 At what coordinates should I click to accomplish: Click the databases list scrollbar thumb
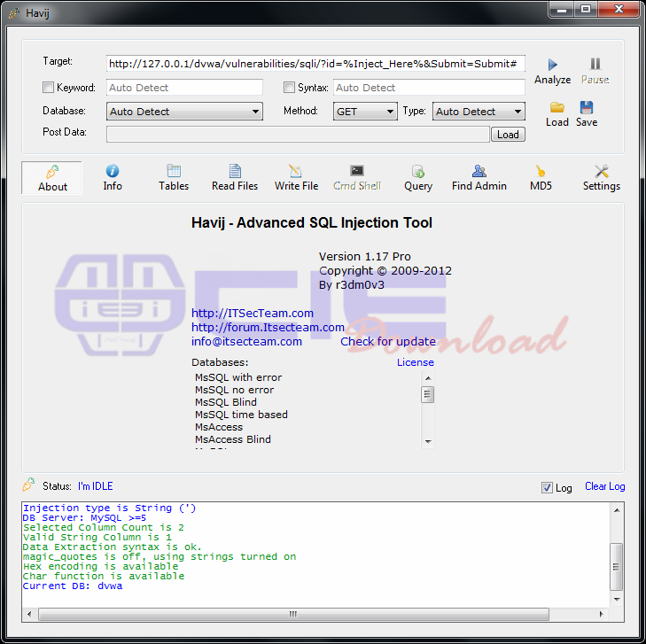click(428, 395)
